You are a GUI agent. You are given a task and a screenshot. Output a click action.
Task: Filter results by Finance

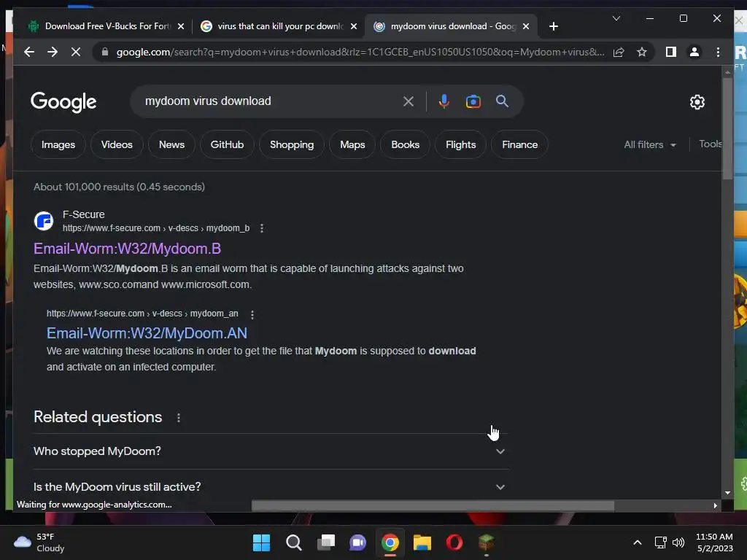click(519, 144)
